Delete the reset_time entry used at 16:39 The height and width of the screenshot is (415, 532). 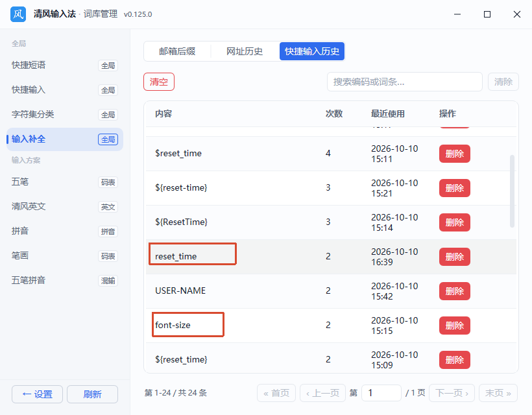click(455, 257)
